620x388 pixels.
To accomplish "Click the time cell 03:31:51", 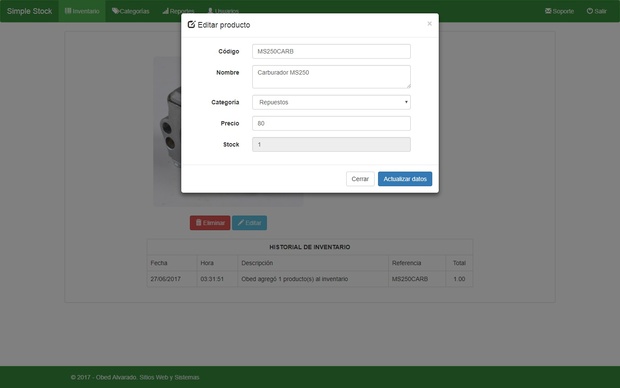I will click(x=217, y=279).
